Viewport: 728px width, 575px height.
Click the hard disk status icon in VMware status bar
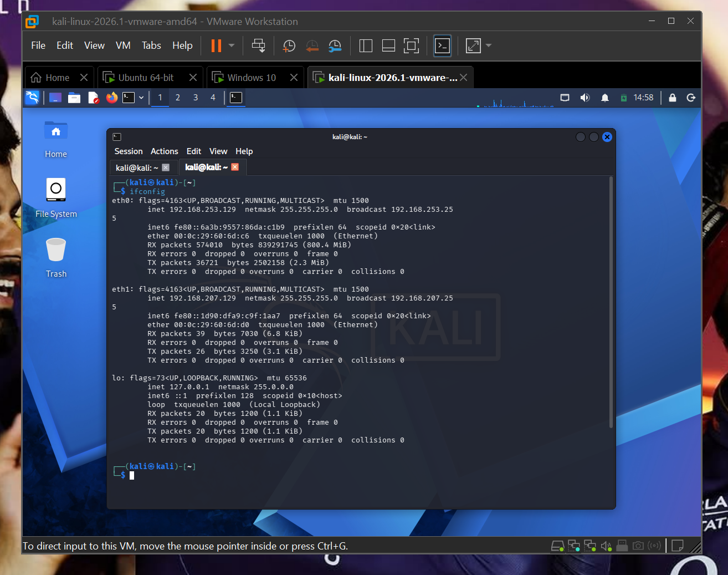coord(557,546)
